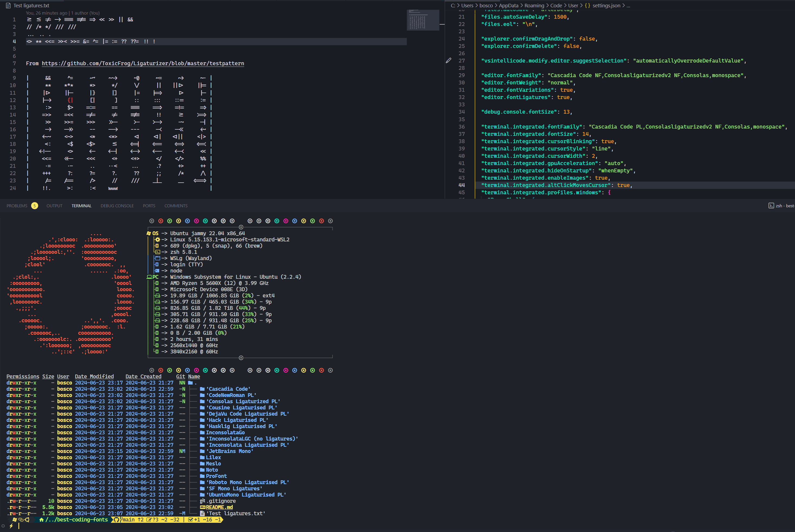The image size is (795, 532).
Task: Click the lightning bolt icon at terminal prompt
Action: pos(11,526)
